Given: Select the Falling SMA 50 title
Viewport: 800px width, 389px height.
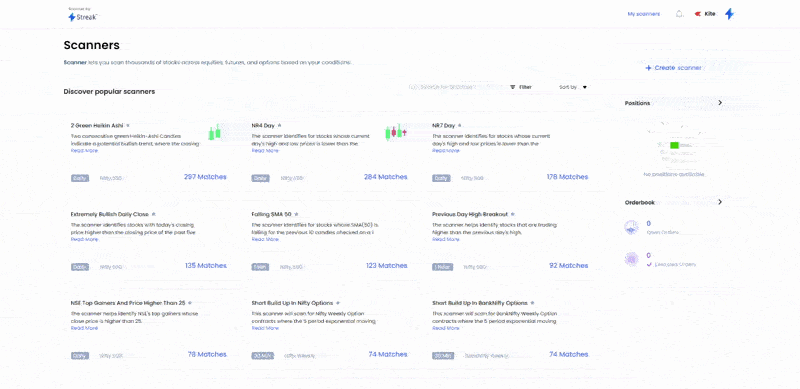Looking at the screenshot, I should [x=271, y=214].
